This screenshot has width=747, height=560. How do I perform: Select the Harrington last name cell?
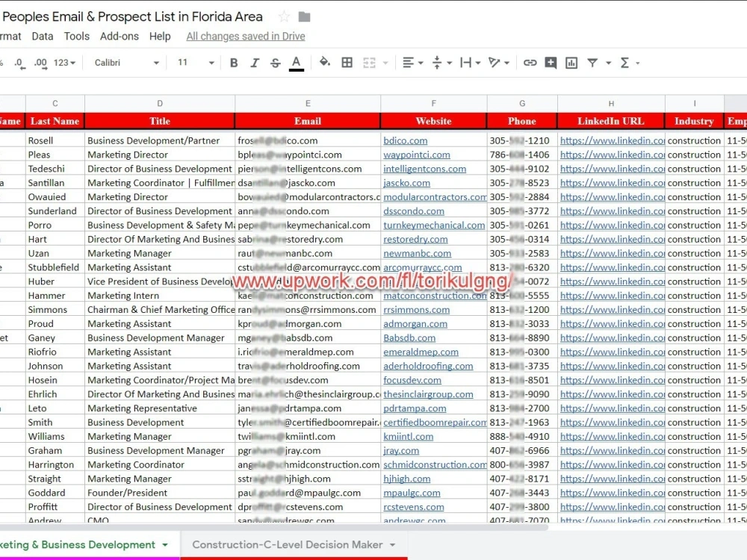click(55, 464)
